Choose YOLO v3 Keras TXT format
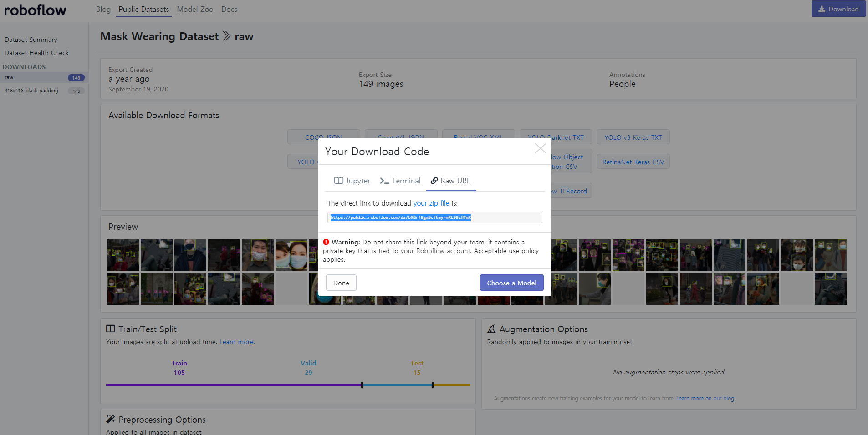This screenshot has width=868, height=435. pos(633,137)
